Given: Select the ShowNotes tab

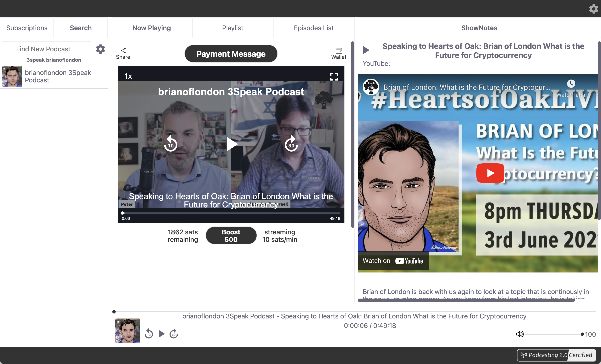Looking at the screenshot, I should point(479,28).
